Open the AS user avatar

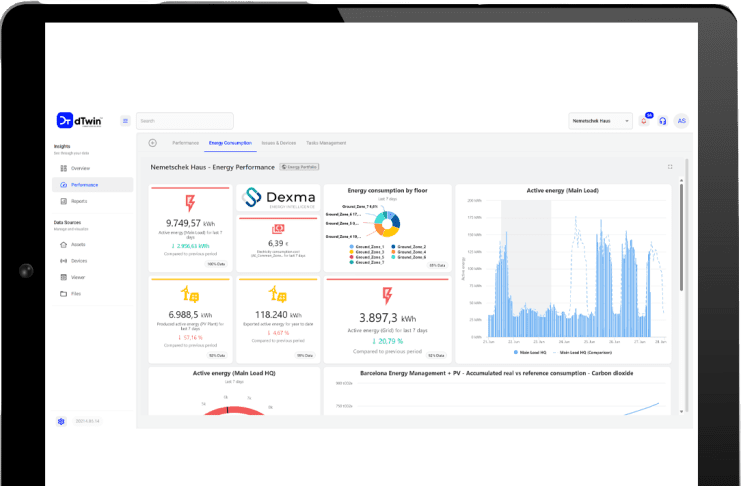pyautogui.click(x=682, y=121)
